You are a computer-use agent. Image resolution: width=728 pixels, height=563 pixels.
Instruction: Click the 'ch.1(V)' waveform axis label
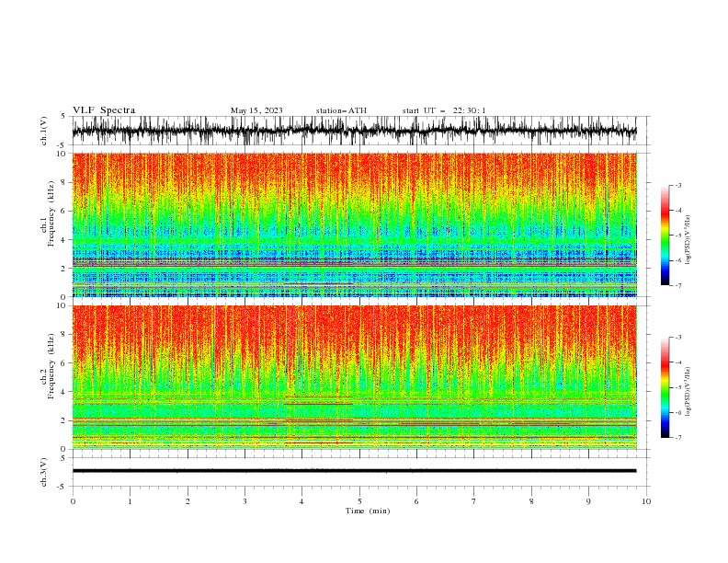click(44, 131)
